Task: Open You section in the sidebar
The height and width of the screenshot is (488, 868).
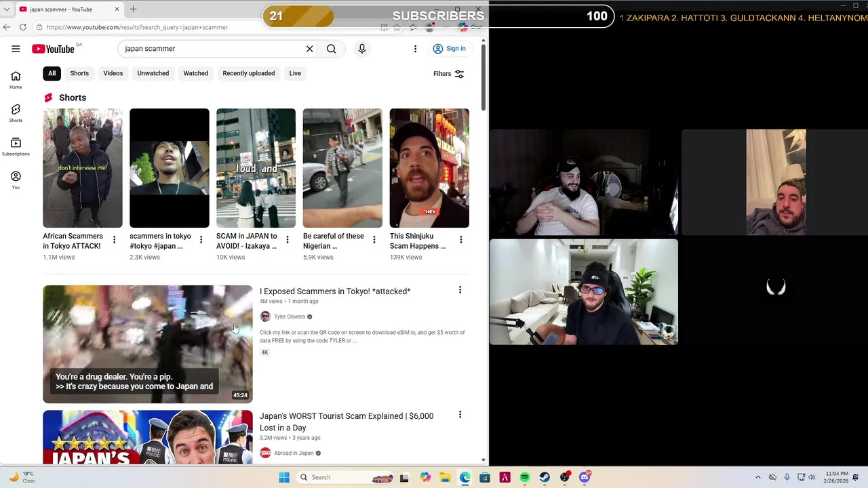Action: coord(16,180)
